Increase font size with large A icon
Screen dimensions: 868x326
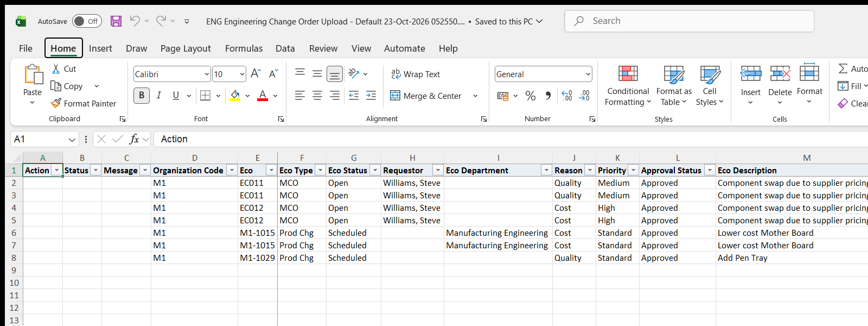256,73
